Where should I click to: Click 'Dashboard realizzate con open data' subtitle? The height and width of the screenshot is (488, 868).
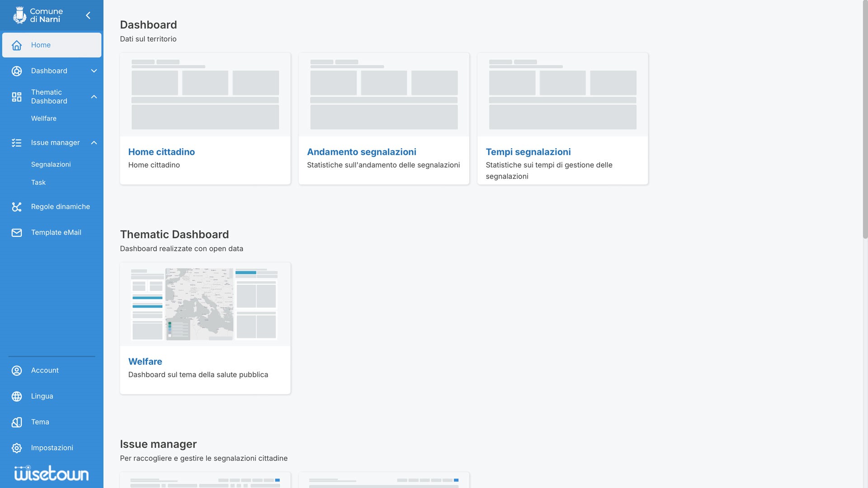(x=181, y=249)
